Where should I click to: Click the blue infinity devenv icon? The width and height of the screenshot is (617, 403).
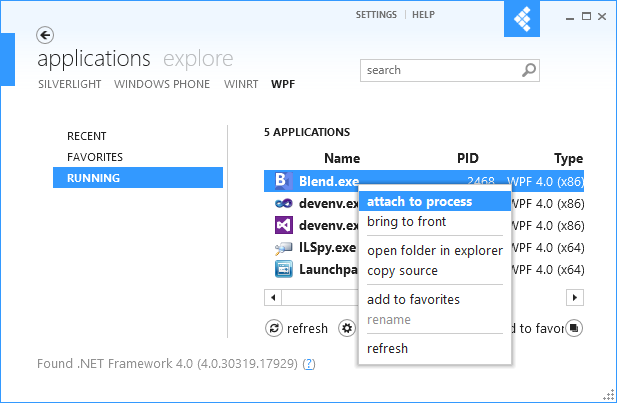[x=283, y=203]
